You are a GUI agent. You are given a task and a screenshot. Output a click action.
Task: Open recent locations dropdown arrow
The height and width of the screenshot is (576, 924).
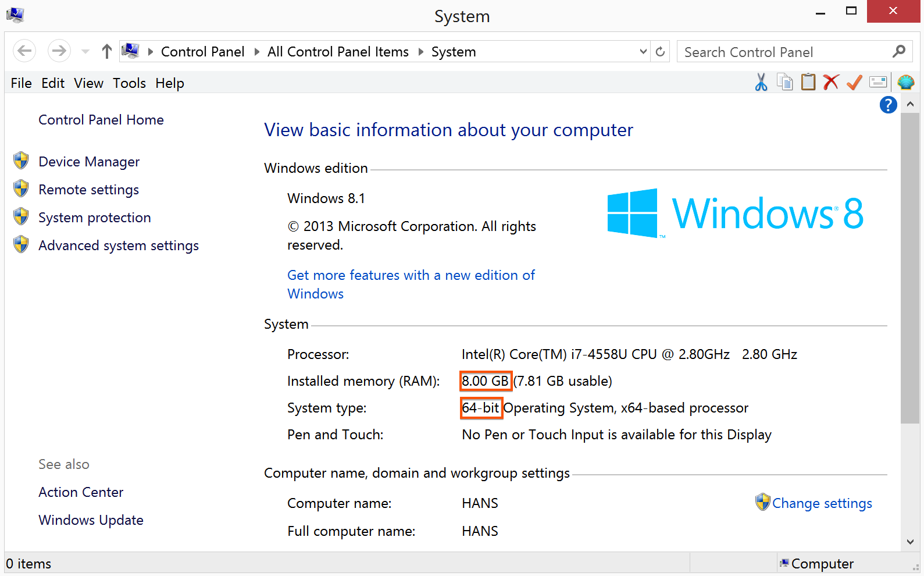coord(85,52)
